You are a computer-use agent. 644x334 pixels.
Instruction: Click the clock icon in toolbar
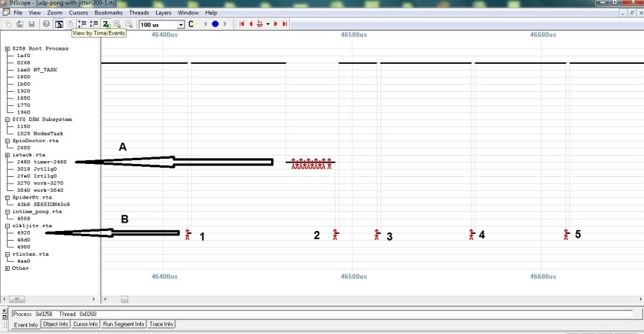[x=70, y=24]
